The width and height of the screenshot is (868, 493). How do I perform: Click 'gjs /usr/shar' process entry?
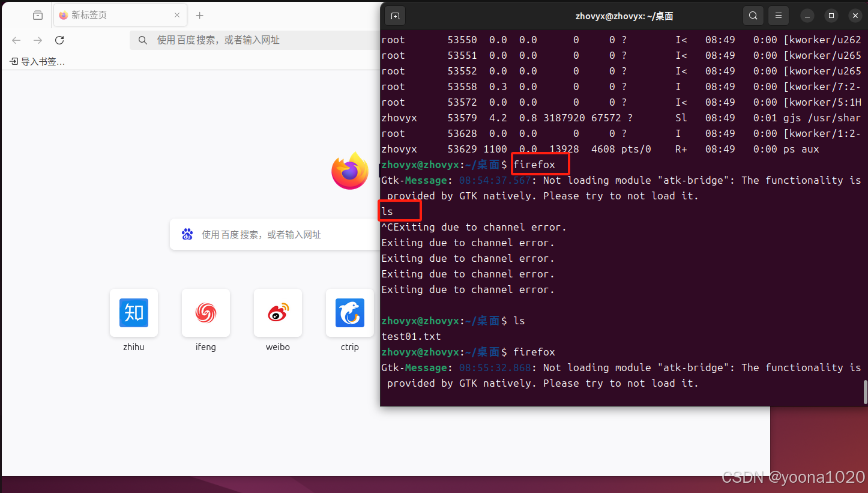[x=822, y=118]
